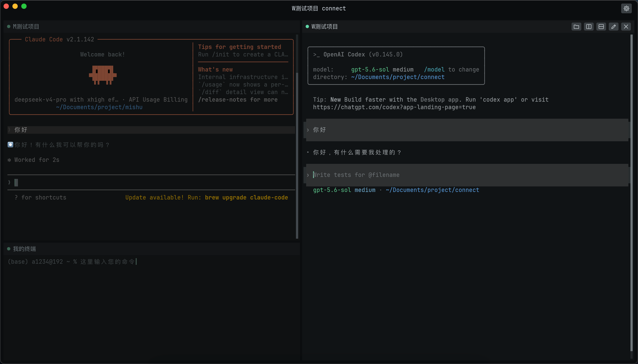This screenshot has height=364, width=638.
Task: Click the "Internal infrastructure i…" line
Action: (x=243, y=77)
